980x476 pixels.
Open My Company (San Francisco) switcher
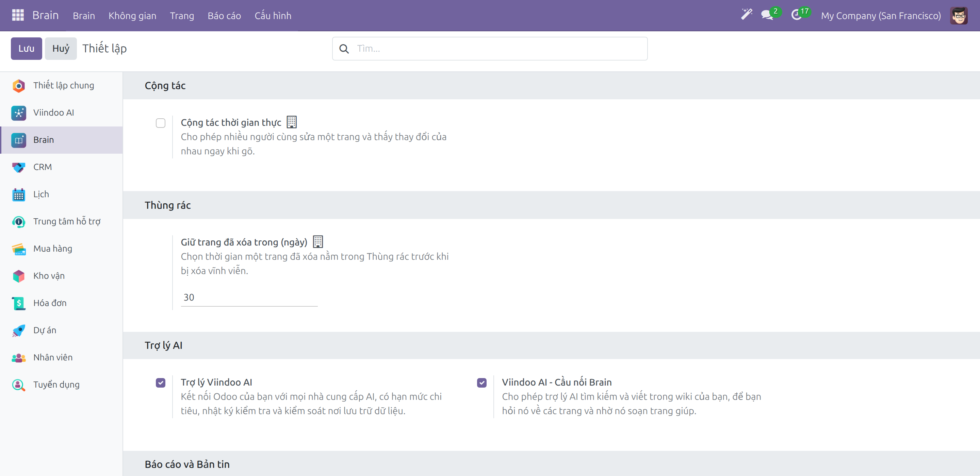(x=881, y=16)
